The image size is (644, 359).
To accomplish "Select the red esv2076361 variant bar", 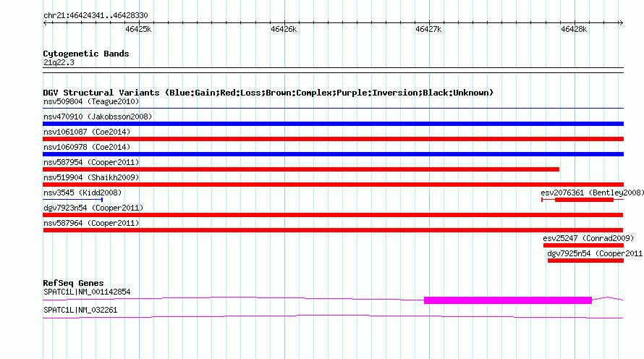I will point(584,200).
